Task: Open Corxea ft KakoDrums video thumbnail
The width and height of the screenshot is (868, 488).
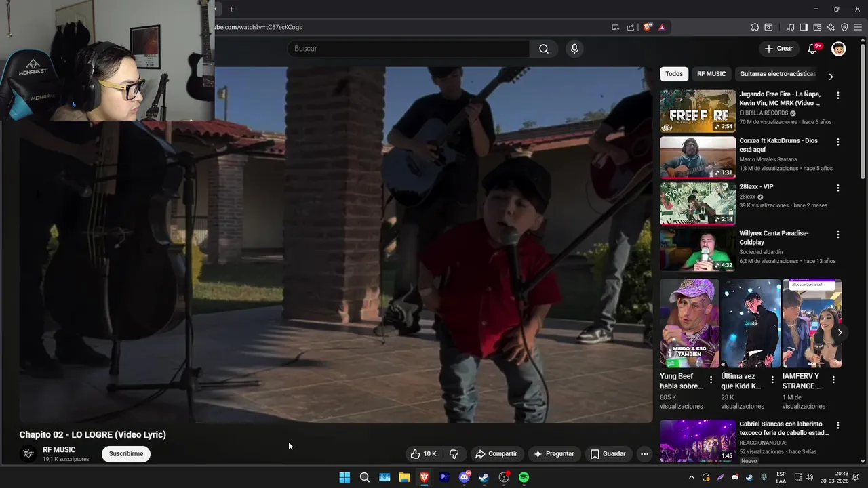Action: (698, 157)
